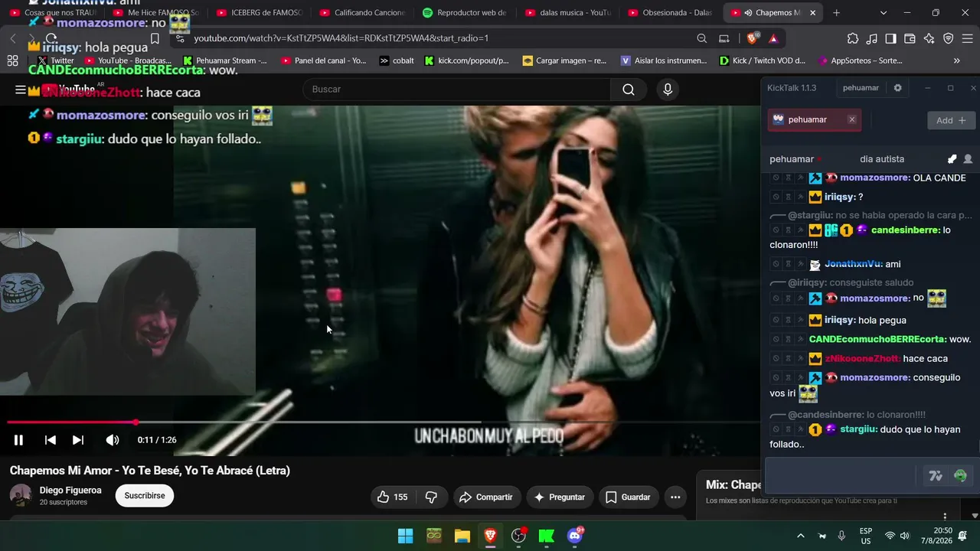Switch to the 'Obsesionada - Dalas' tab

click(671, 13)
